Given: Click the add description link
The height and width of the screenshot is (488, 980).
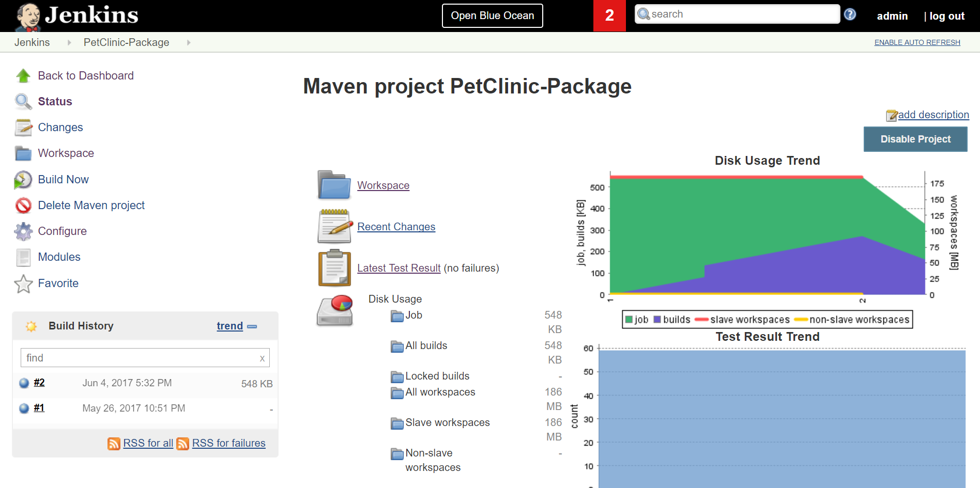Looking at the screenshot, I should point(933,115).
